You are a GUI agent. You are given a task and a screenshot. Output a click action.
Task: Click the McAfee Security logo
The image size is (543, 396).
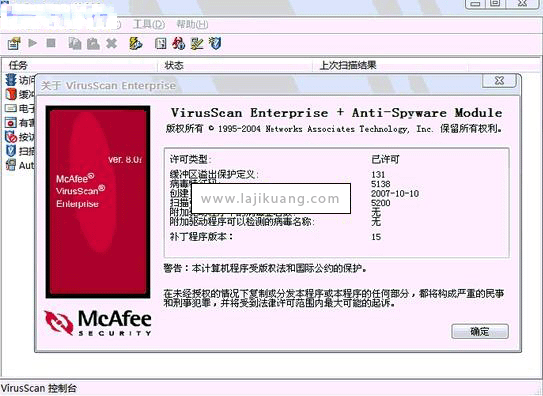(98, 323)
